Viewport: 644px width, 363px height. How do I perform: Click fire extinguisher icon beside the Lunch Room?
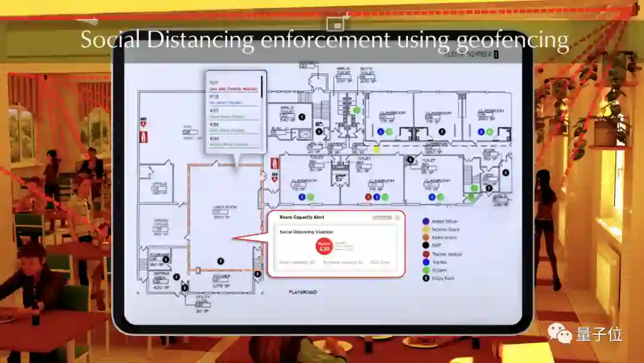click(x=274, y=163)
